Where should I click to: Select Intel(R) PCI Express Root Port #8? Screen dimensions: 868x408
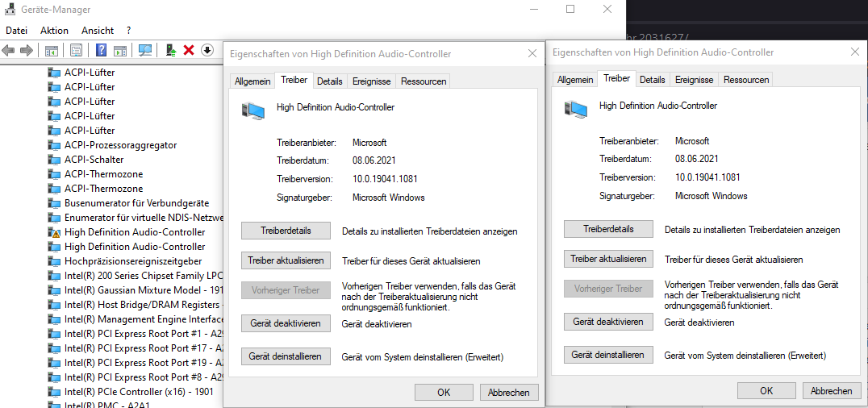(143, 377)
